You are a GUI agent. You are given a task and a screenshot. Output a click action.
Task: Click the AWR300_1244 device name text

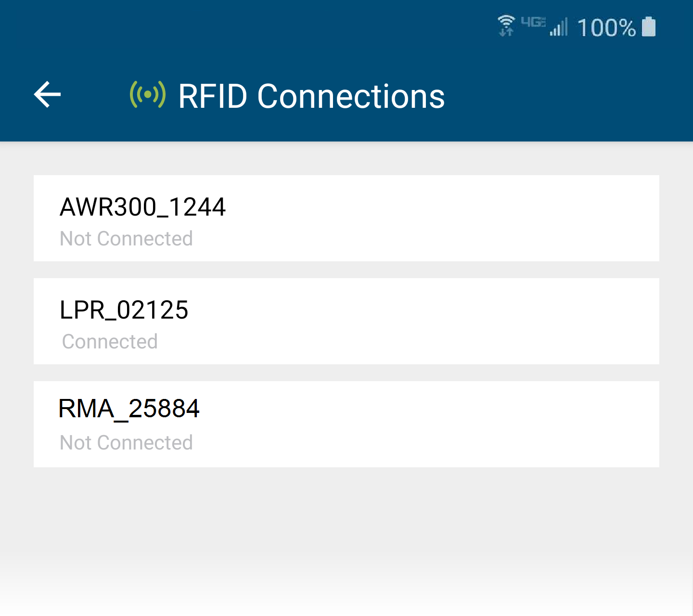[x=142, y=207]
